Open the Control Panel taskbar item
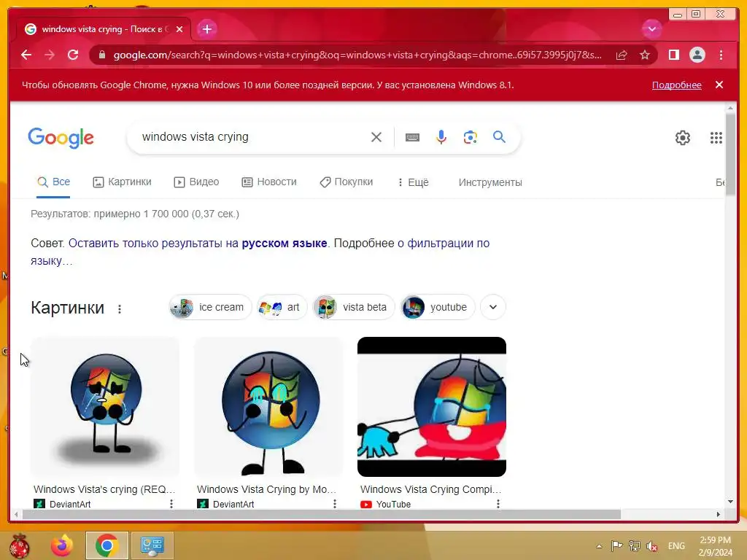 [152, 545]
